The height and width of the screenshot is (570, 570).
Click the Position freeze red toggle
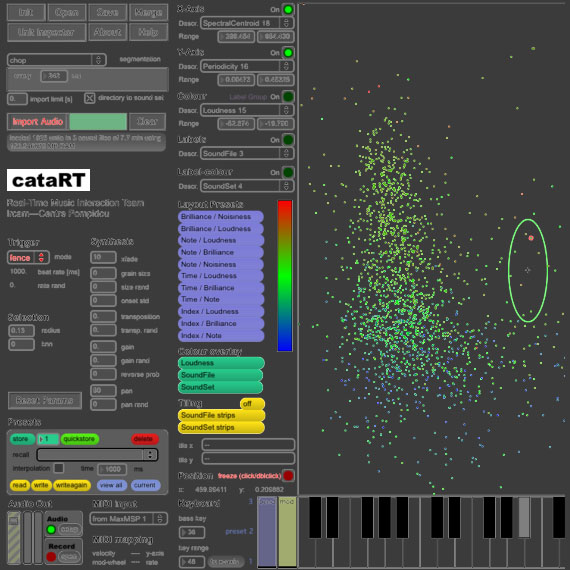pyautogui.click(x=288, y=475)
